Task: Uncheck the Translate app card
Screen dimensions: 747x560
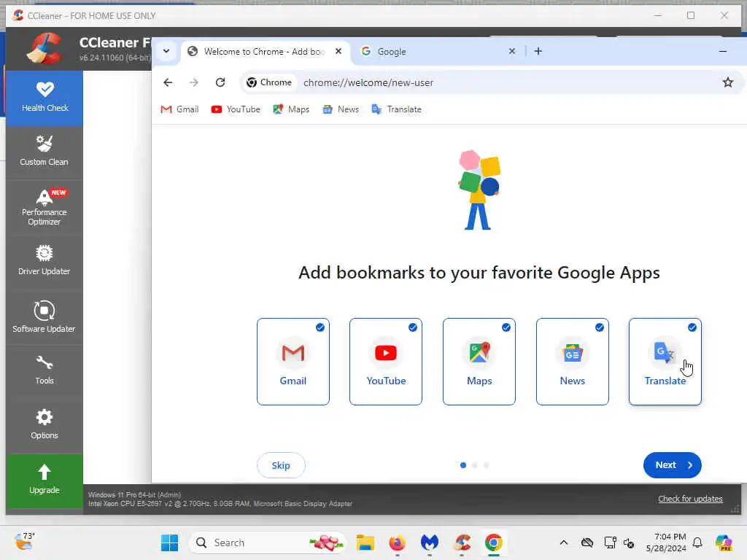Action: 665,362
